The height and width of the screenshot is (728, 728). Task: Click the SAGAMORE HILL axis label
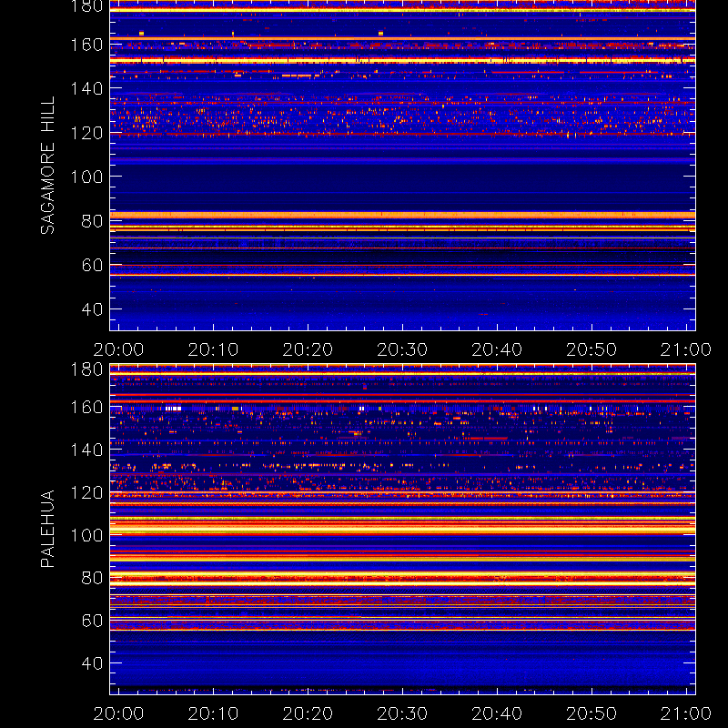coord(47,166)
